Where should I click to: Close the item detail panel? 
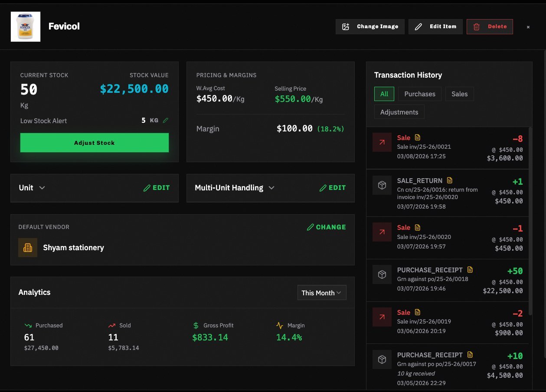point(528,27)
